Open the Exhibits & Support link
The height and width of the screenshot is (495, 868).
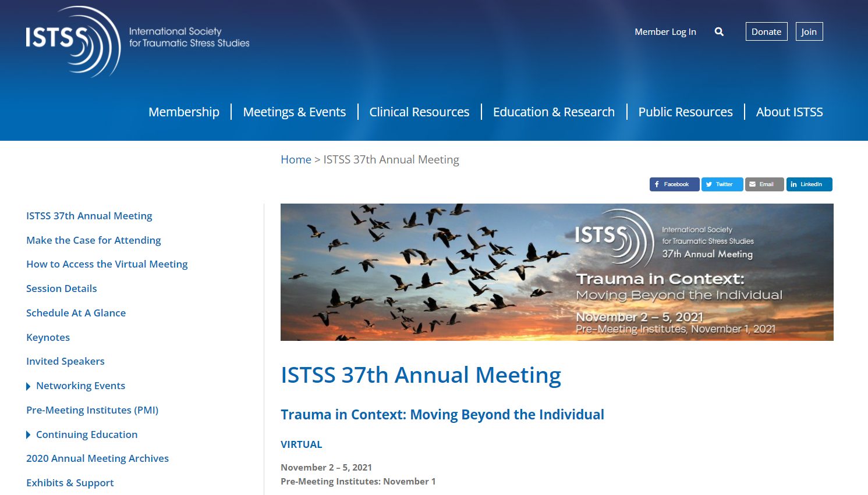pos(70,483)
